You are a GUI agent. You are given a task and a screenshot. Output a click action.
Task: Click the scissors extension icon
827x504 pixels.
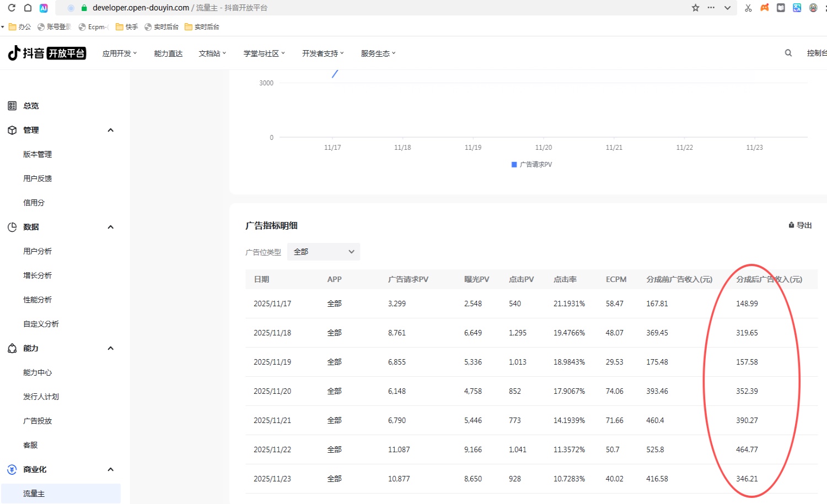tap(748, 7)
